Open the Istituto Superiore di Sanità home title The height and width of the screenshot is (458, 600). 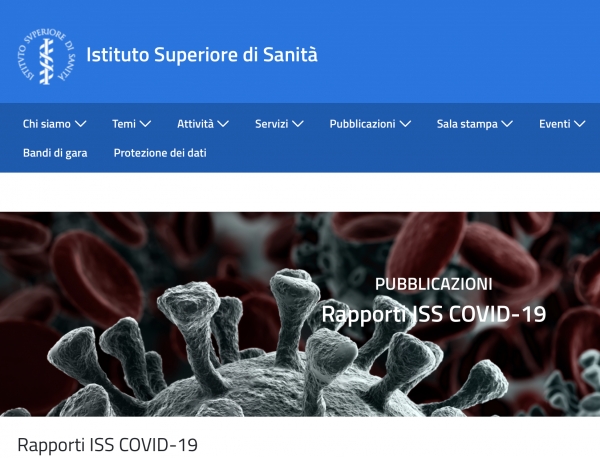tap(202, 55)
